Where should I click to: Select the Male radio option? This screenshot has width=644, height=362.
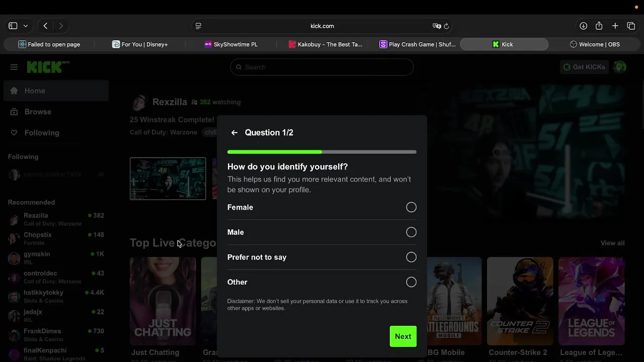[411, 232]
